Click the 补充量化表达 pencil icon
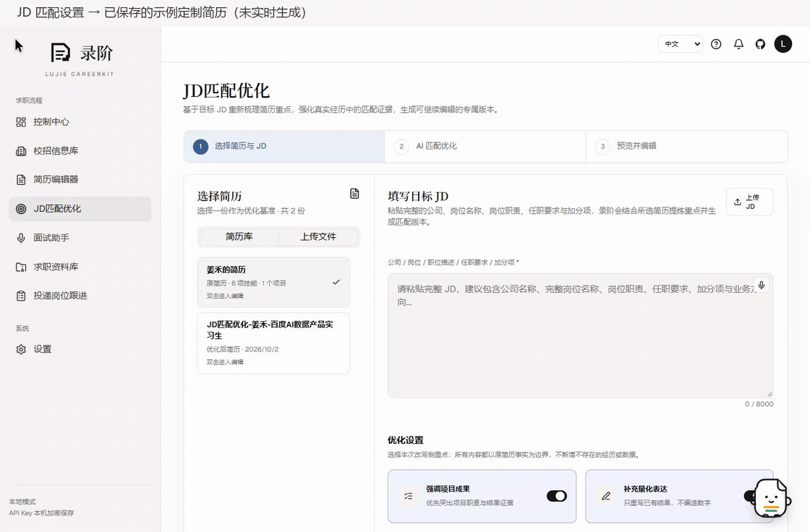The height and width of the screenshot is (532, 810). pos(606,496)
